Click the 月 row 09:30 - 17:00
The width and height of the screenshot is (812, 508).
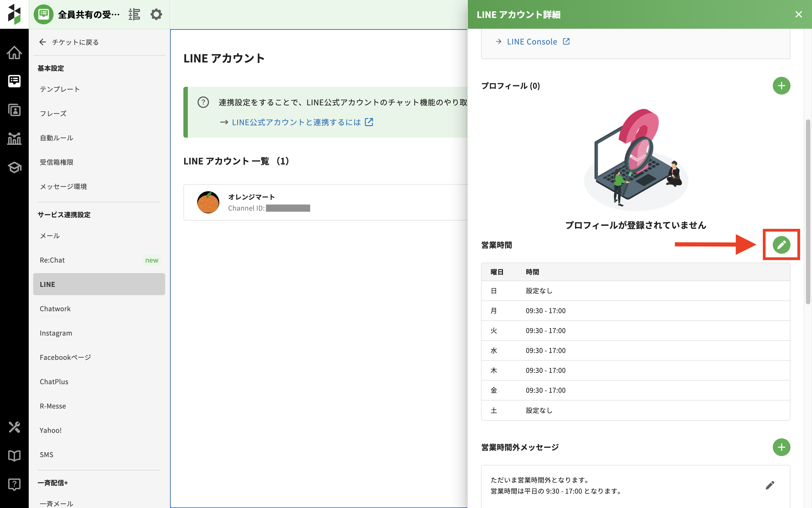click(x=636, y=311)
